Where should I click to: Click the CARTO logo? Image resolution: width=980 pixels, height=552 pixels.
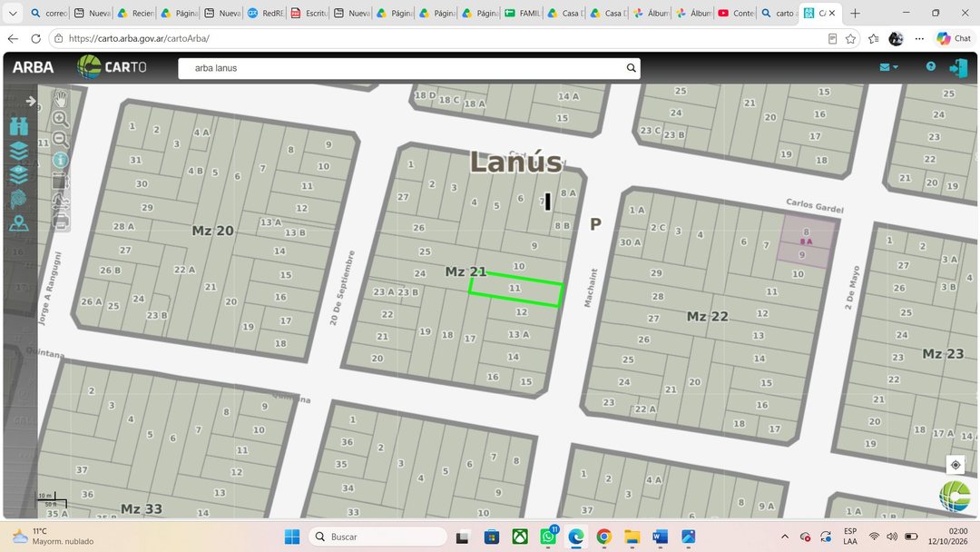pyautogui.click(x=112, y=67)
